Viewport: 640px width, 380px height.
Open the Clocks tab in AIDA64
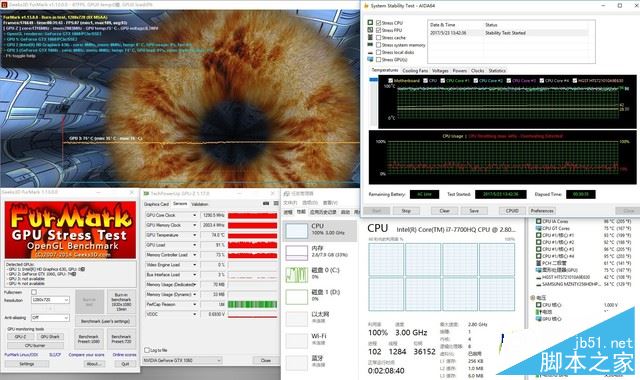click(478, 71)
